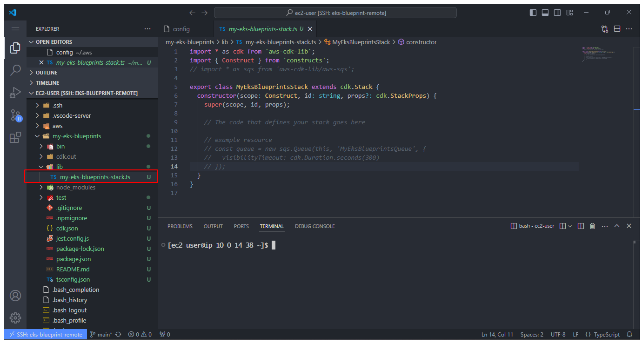
Task: Close my-eks-blueprints-stack.ts in Open Editors list
Action: (x=42, y=63)
